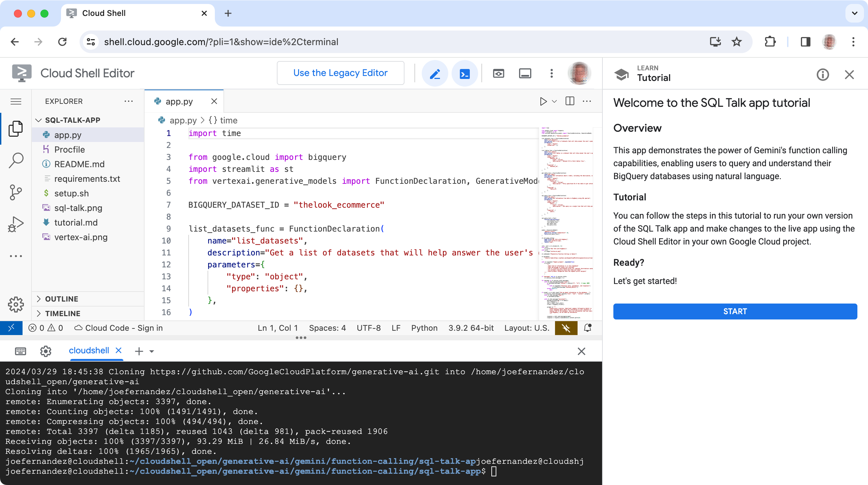Click the Settings gear icon bottom-left
The height and width of the screenshot is (485, 868).
[16, 304]
